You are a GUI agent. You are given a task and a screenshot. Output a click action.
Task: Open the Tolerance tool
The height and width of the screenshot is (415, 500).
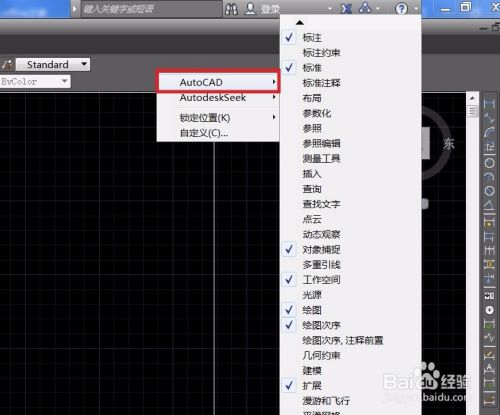click(489, 296)
